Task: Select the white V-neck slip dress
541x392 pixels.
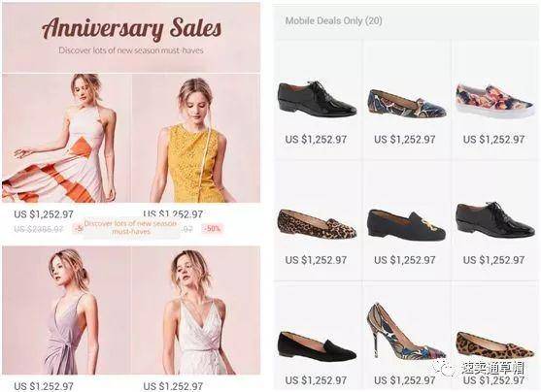Action: pos(196,310)
